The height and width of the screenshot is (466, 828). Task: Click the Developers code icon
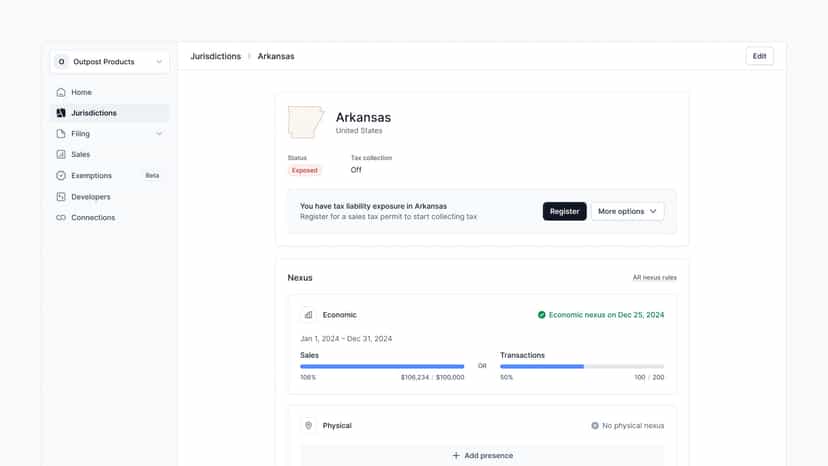tap(61, 197)
